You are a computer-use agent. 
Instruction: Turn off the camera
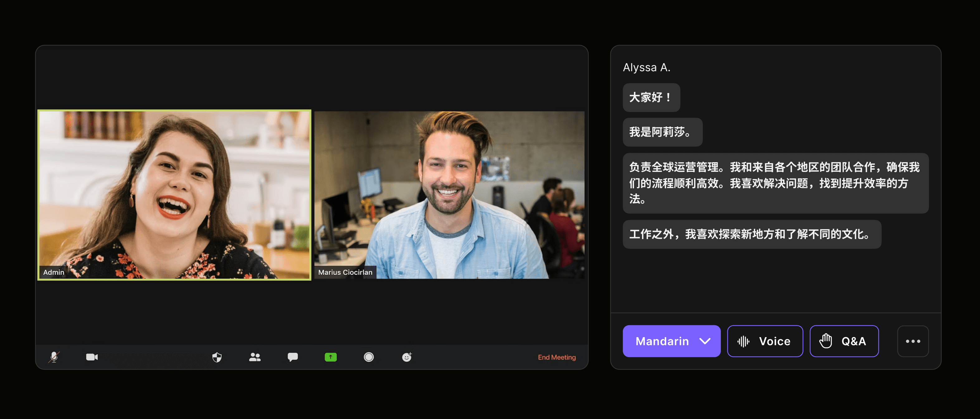(91, 357)
